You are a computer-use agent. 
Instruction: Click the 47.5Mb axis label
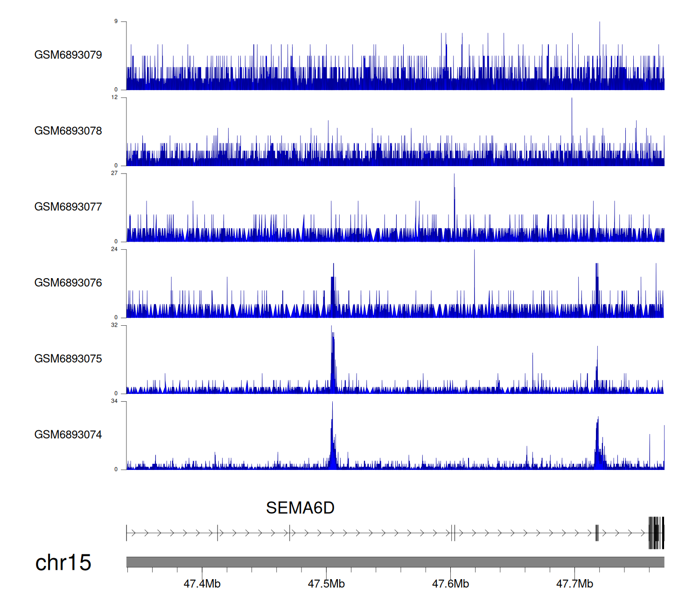tap(326, 584)
